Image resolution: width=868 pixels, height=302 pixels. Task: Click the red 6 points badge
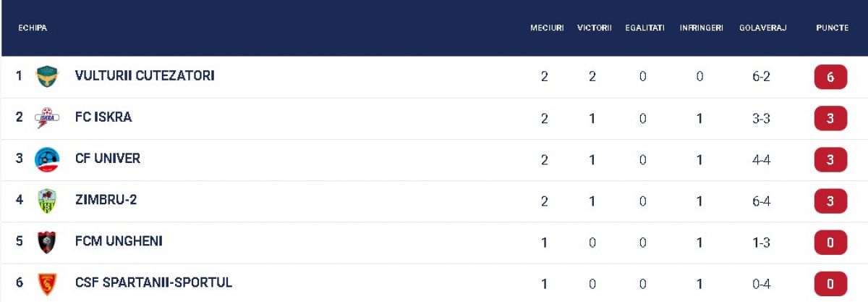coord(830,77)
